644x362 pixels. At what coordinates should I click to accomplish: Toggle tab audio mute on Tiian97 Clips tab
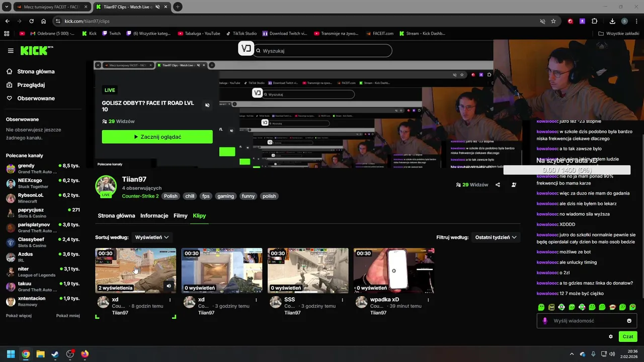tap(157, 7)
